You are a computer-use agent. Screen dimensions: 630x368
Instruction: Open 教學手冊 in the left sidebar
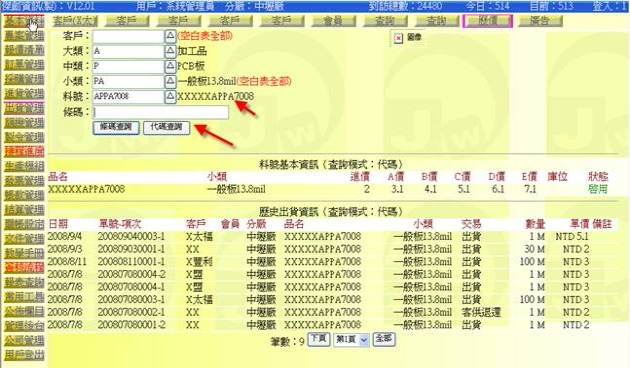24,253
